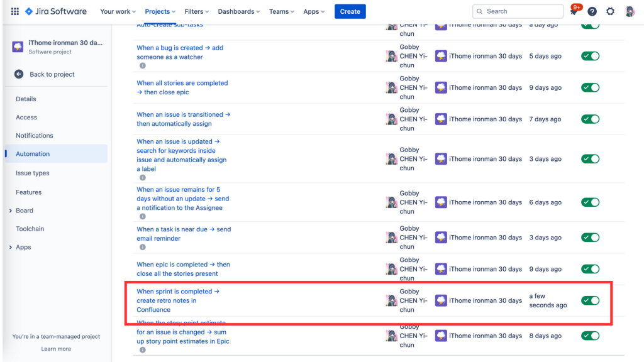Open Details in project settings sidebar
The image size is (644, 362).
[26, 99]
